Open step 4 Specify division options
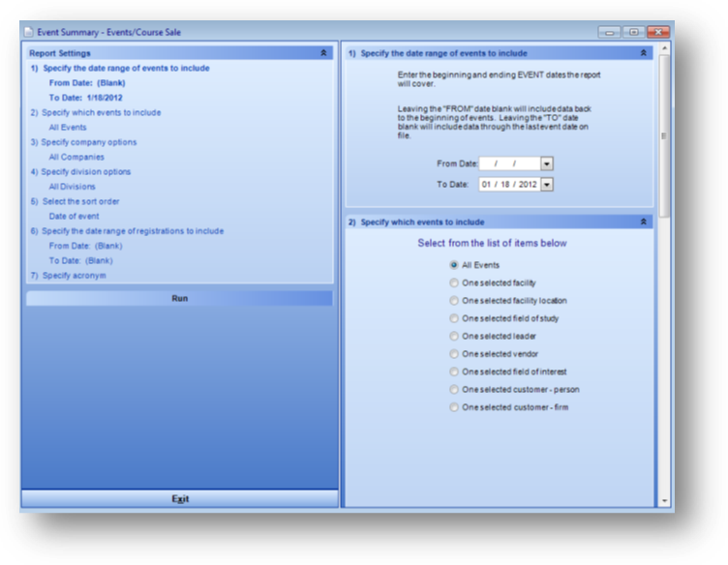This screenshot has height=565, width=728. [80, 172]
